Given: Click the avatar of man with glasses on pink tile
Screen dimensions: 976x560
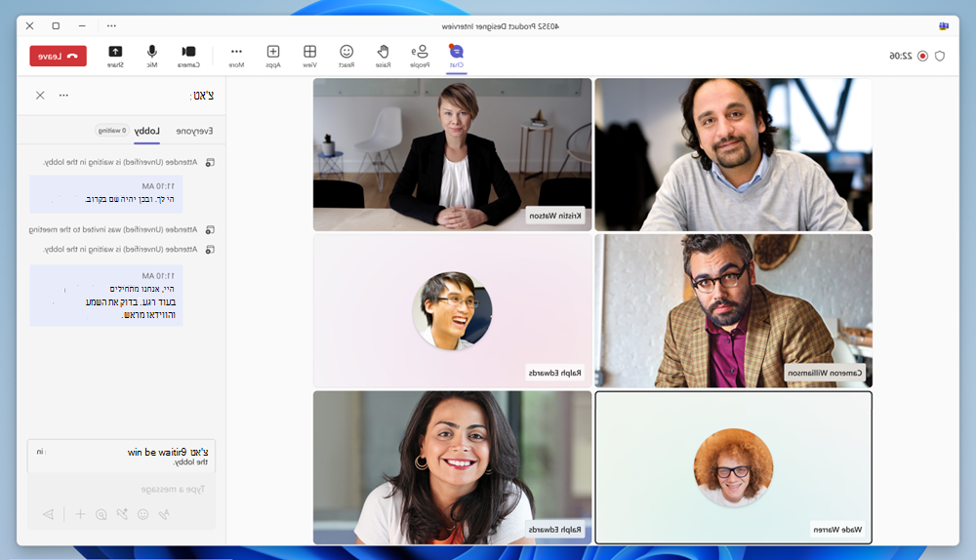Looking at the screenshot, I should click(453, 310).
